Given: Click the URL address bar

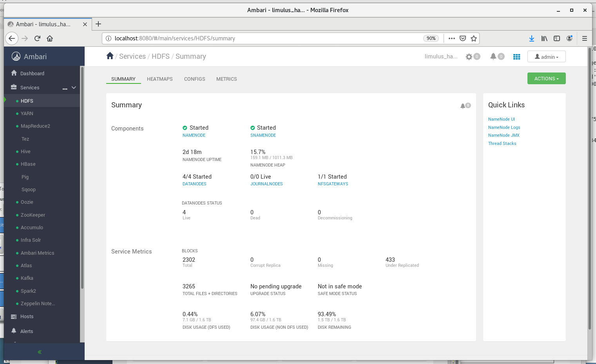Looking at the screenshot, I should pos(266,38).
